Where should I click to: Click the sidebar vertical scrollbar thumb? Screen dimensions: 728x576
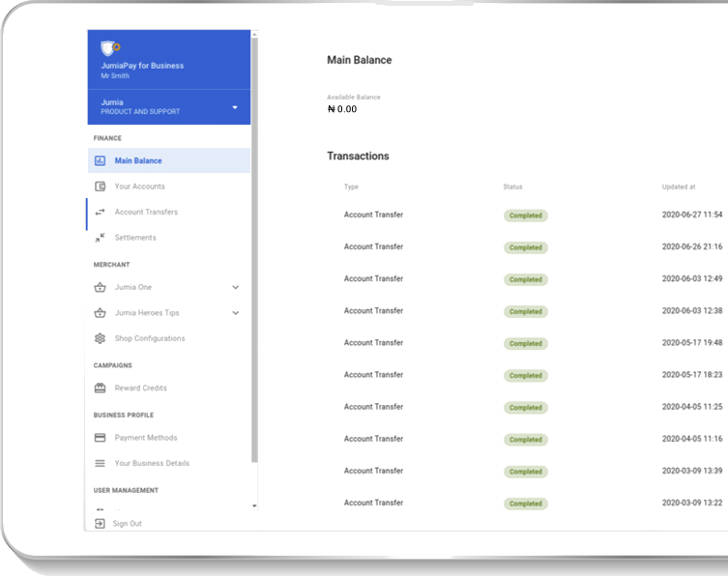click(x=254, y=250)
